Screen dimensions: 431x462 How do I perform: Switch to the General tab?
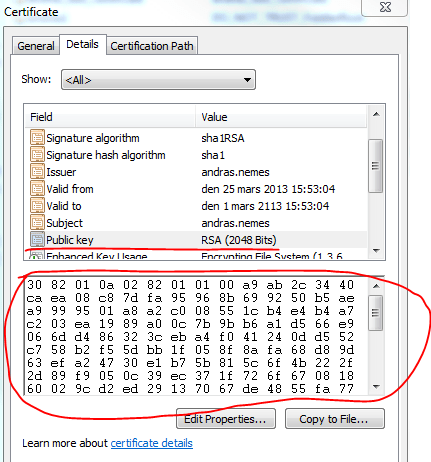[36, 46]
